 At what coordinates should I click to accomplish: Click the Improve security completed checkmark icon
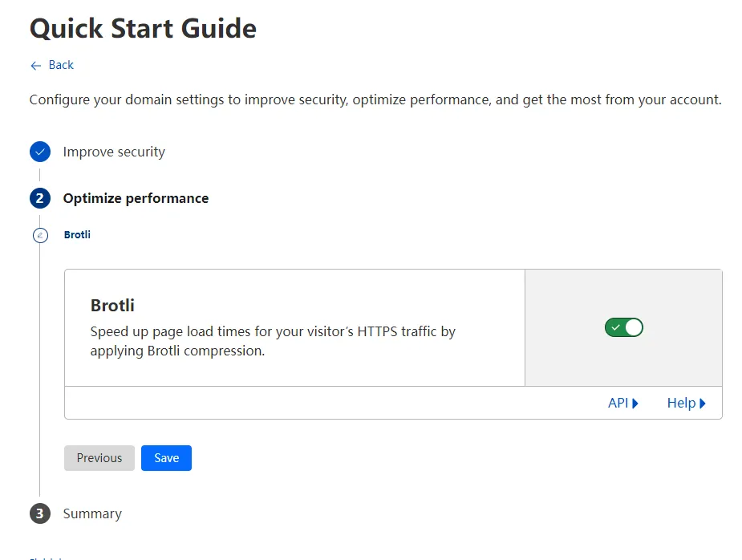pos(40,152)
